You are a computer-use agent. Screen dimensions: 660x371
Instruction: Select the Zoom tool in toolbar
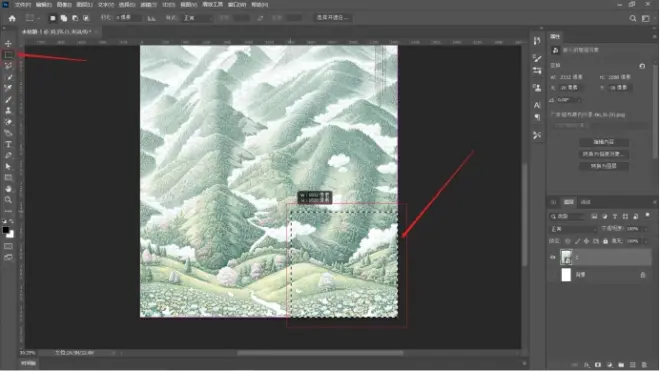8,200
